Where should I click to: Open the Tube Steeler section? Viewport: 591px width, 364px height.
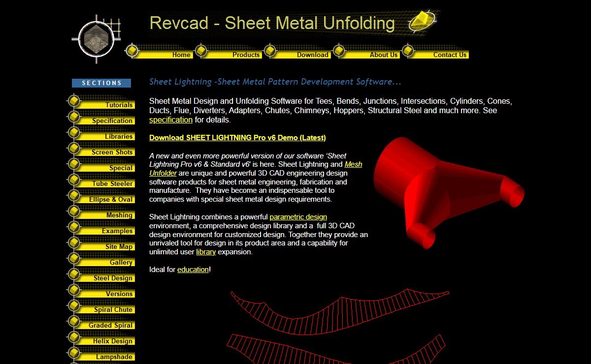point(113,183)
